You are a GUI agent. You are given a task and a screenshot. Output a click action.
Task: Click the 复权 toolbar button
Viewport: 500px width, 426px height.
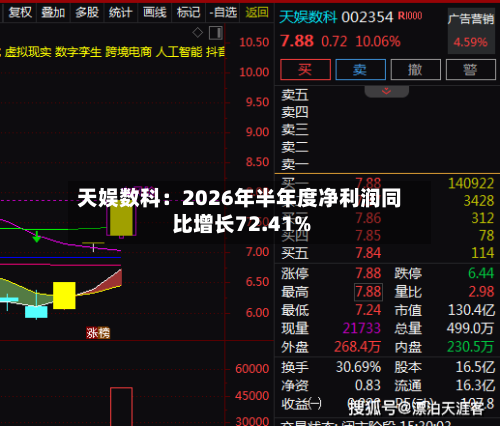[20, 13]
